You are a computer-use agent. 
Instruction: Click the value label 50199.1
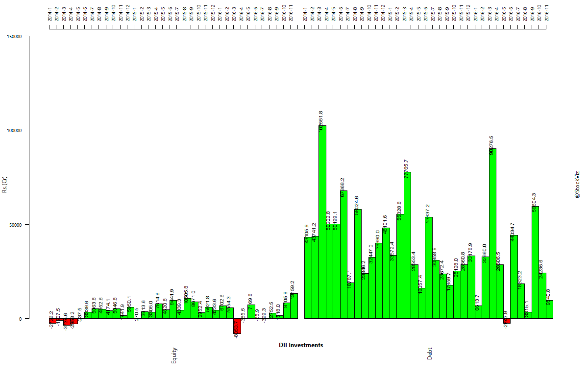(x=335, y=221)
